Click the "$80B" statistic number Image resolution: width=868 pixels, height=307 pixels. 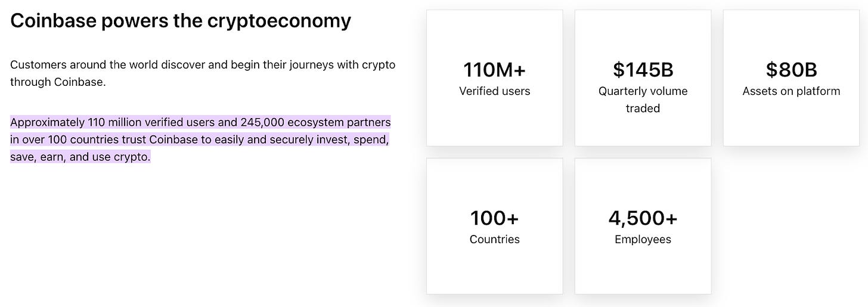pos(791,70)
